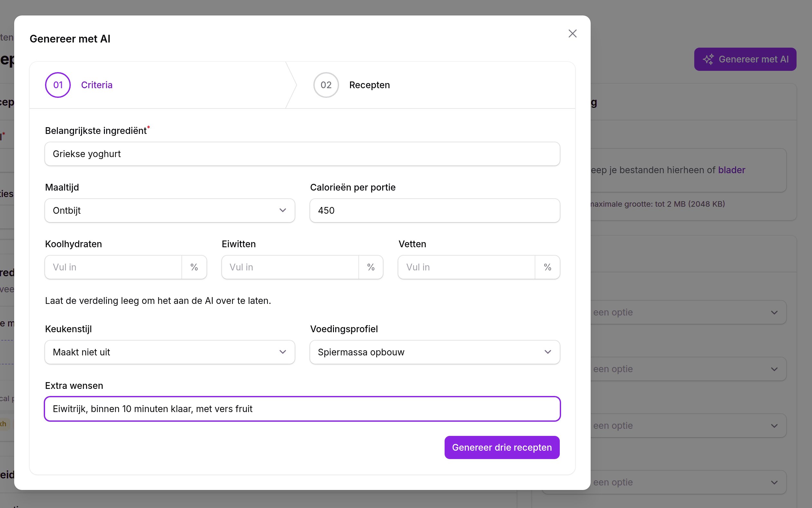Click the Genereer drie recepten button
This screenshot has width=812, height=508.
pyautogui.click(x=502, y=447)
